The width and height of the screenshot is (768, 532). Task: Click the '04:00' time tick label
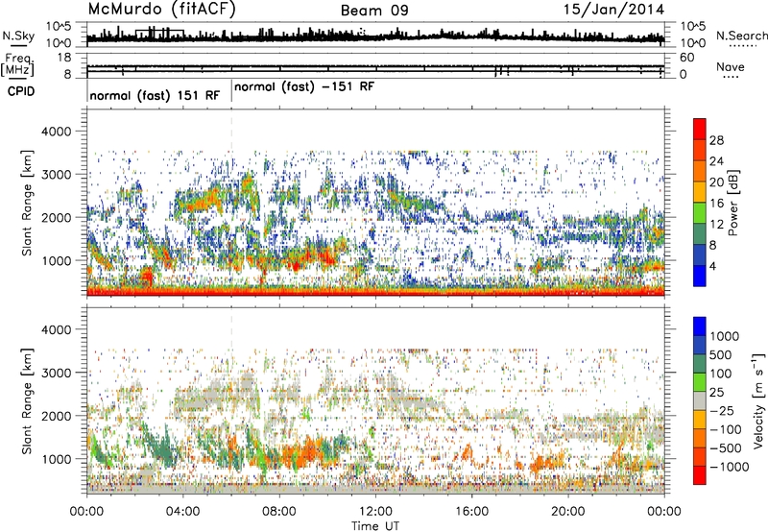[182, 512]
